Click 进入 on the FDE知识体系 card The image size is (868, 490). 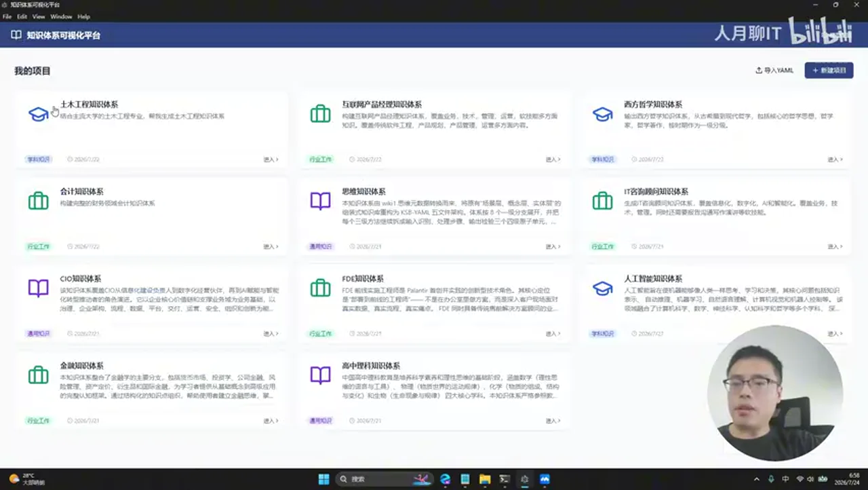[x=553, y=333]
